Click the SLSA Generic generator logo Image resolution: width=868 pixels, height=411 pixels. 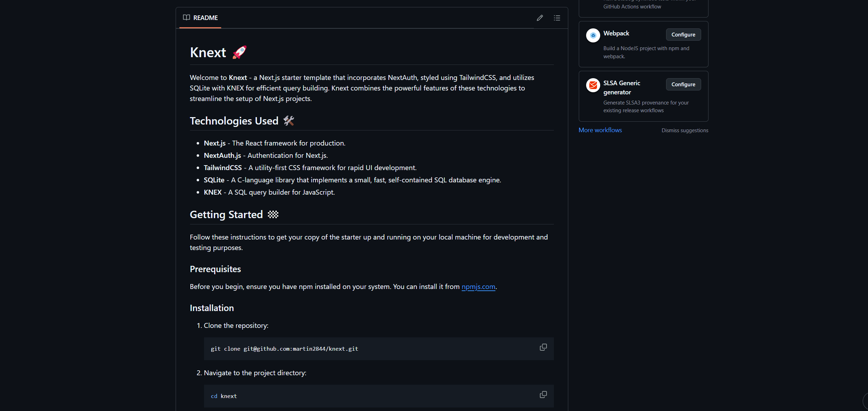click(x=593, y=85)
